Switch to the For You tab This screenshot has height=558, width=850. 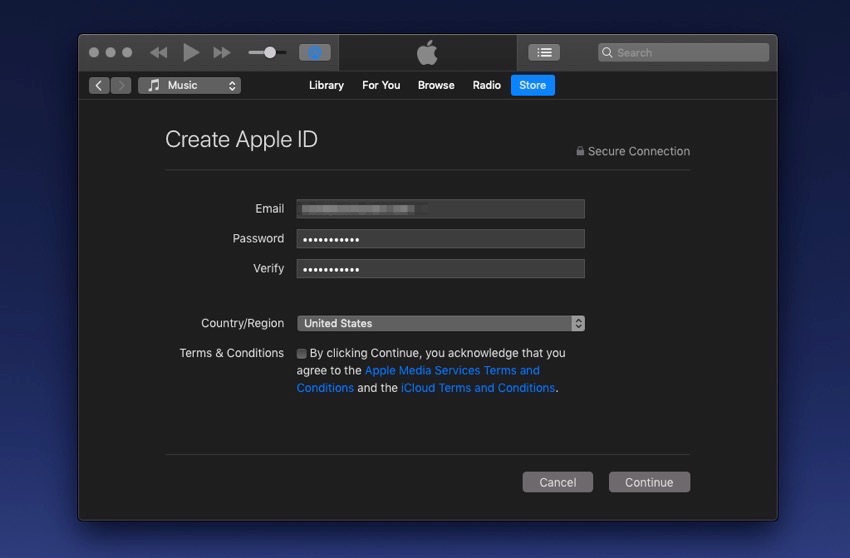click(x=381, y=85)
